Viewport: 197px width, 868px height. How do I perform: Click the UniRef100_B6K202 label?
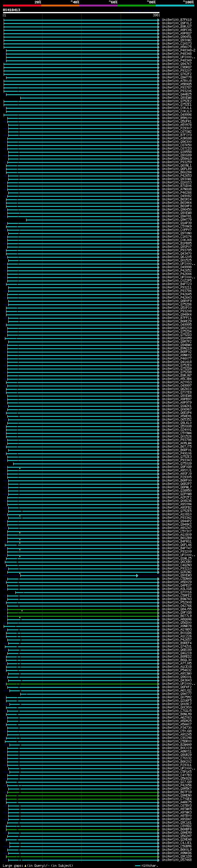pyautogui.click(x=177, y=761)
